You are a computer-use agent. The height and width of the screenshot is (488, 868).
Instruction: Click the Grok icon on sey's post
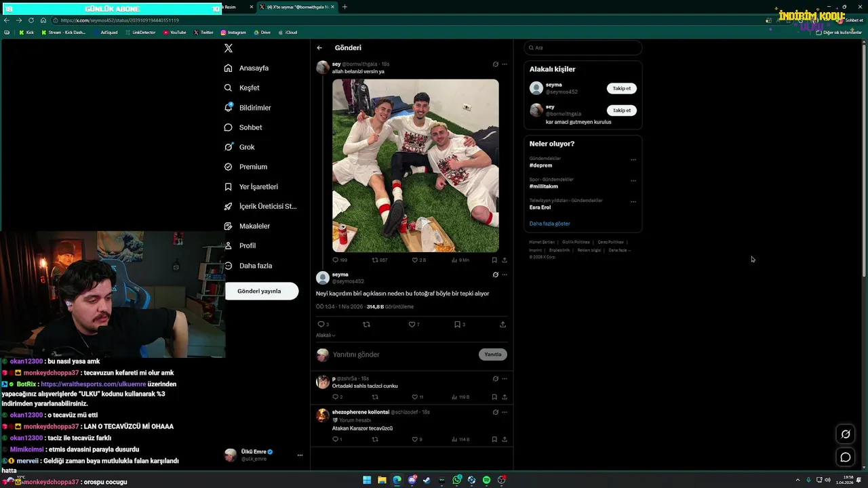(496, 64)
